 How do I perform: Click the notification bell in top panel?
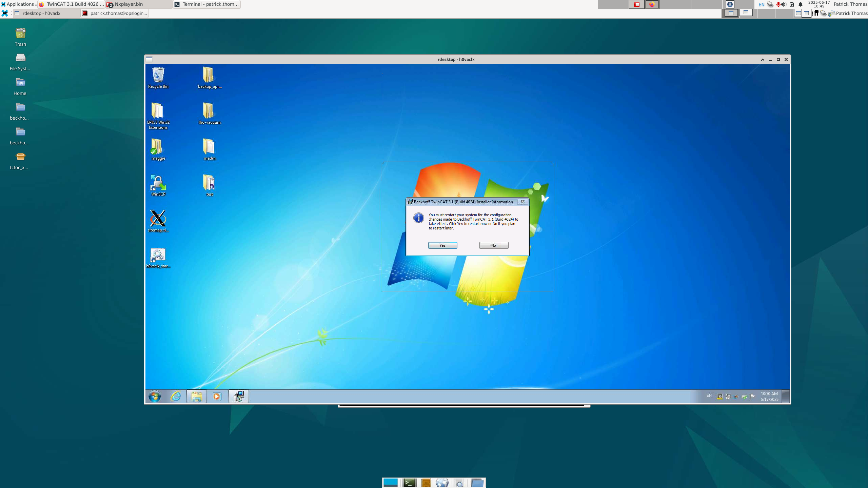(x=801, y=4)
